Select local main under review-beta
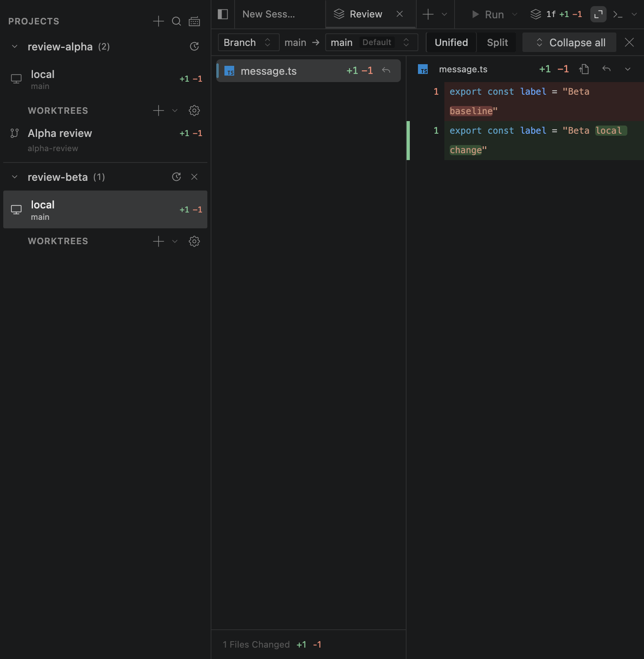This screenshot has height=659, width=644. click(105, 209)
